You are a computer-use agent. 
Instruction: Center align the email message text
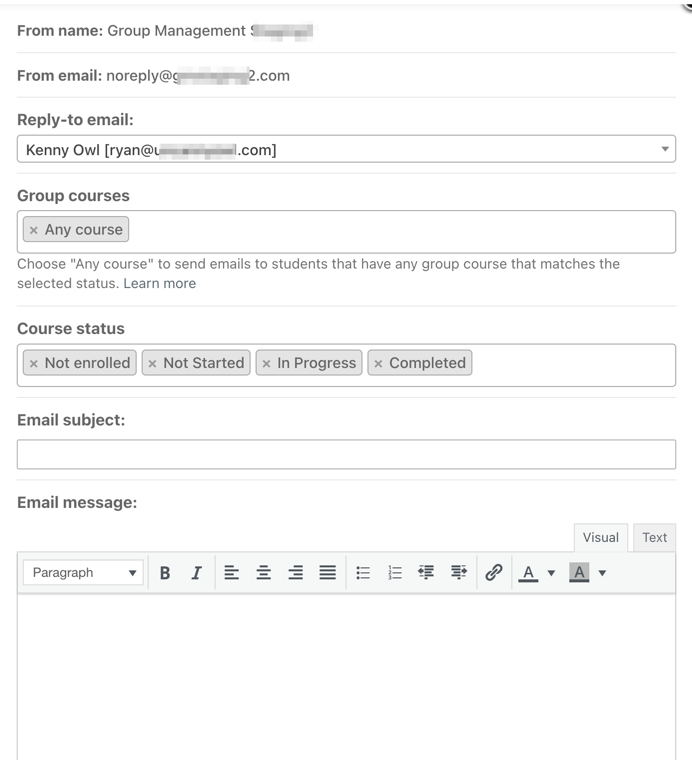(264, 573)
